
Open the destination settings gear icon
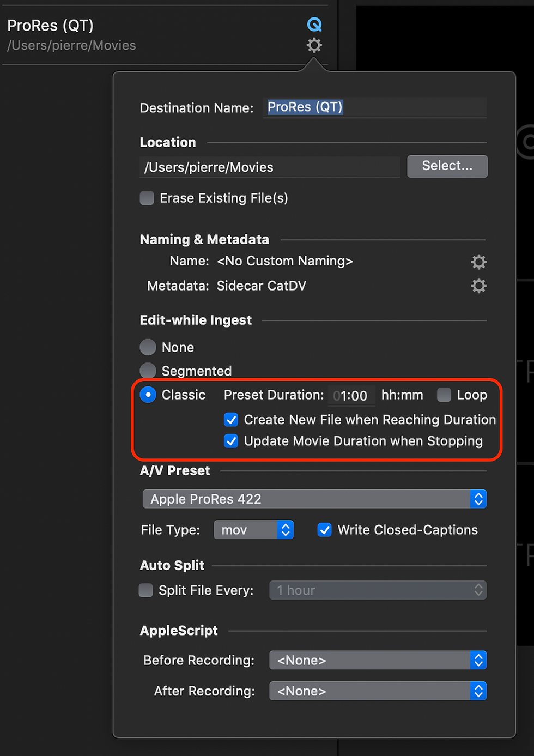[x=314, y=45]
